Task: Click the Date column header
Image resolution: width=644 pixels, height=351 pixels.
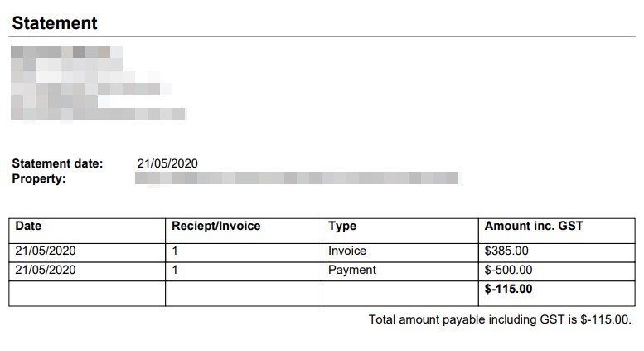Action: (28, 226)
